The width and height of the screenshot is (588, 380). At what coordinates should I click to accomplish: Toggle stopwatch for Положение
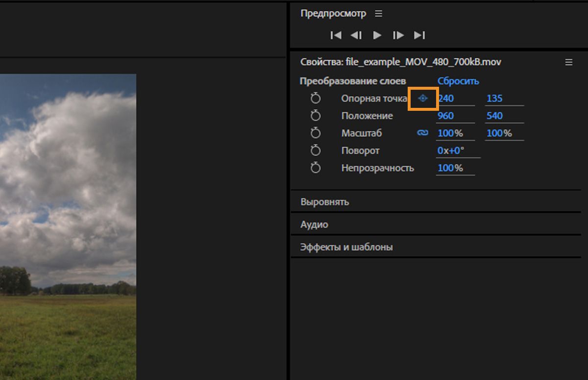coord(316,116)
